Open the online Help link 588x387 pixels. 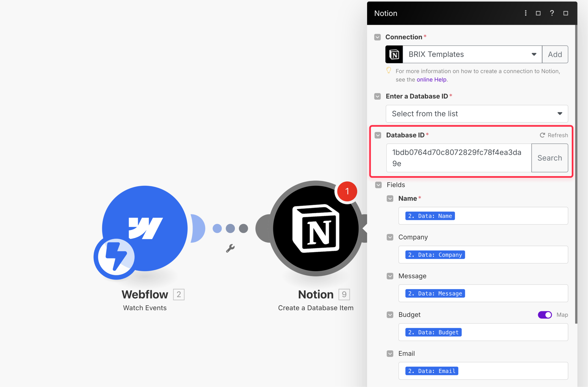click(x=432, y=80)
